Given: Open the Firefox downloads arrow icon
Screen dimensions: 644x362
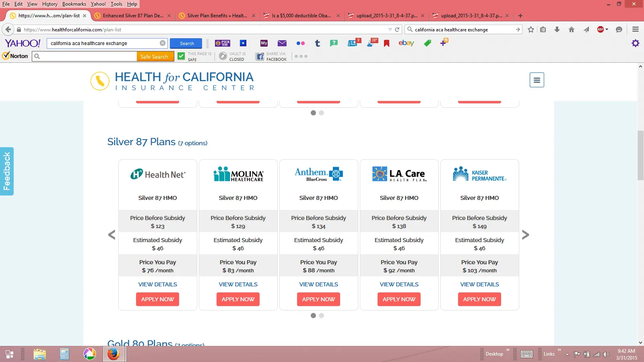Looking at the screenshot, I should coord(557,29).
